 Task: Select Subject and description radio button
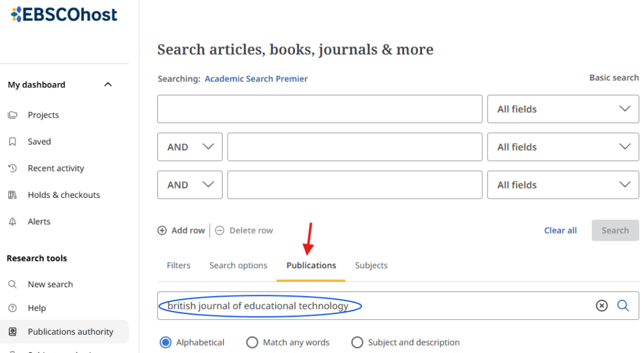point(357,342)
